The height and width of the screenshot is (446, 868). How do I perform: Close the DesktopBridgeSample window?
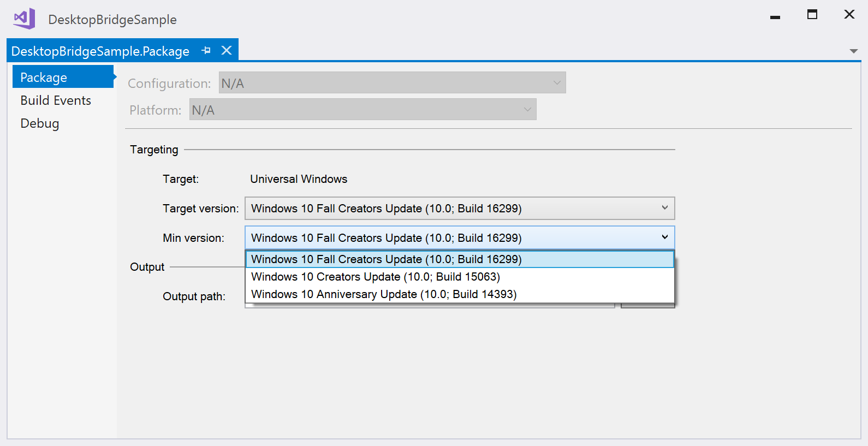point(849,14)
